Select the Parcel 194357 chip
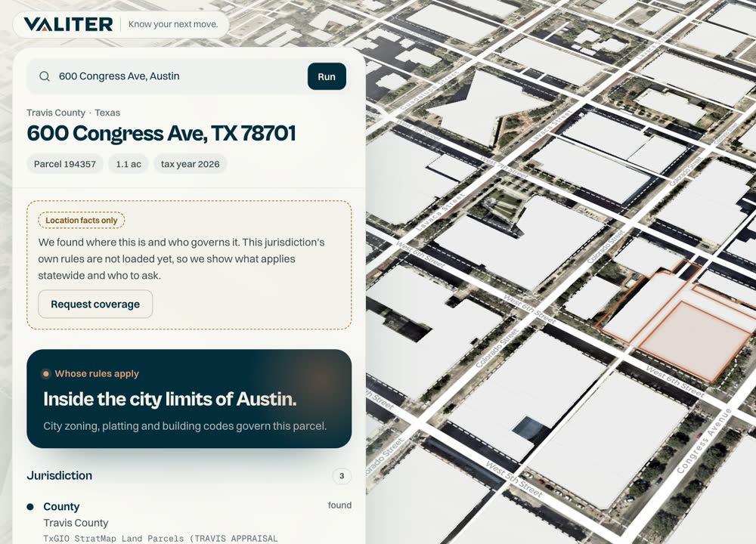The image size is (756, 544). tap(64, 164)
